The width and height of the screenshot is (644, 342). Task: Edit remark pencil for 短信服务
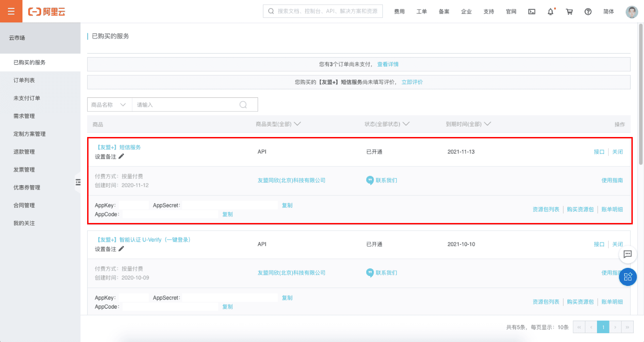point(121,156)
